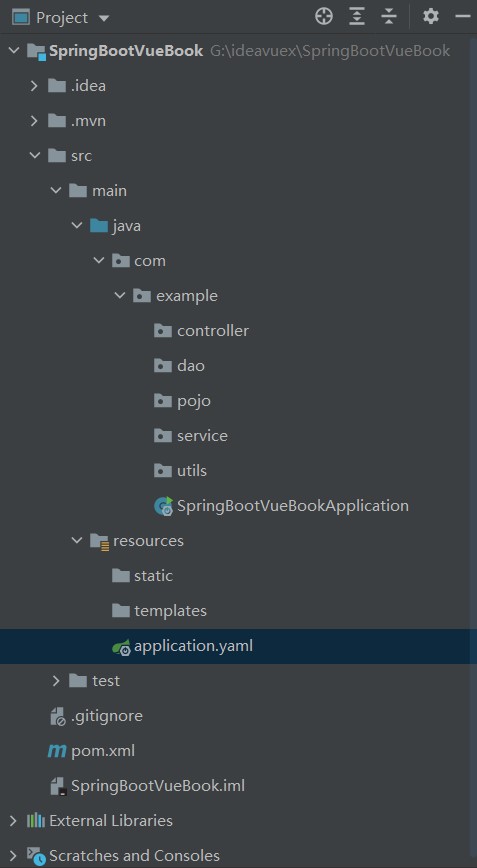Click the Project panel window icon
Image resolution: width=477 pixels, height=868 pixels.
[x=20, y=18]
